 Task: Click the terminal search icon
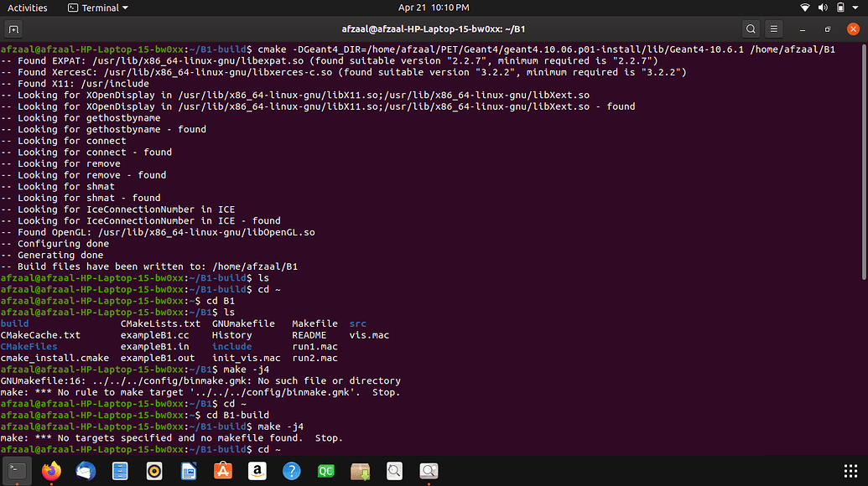coord(751,29)
